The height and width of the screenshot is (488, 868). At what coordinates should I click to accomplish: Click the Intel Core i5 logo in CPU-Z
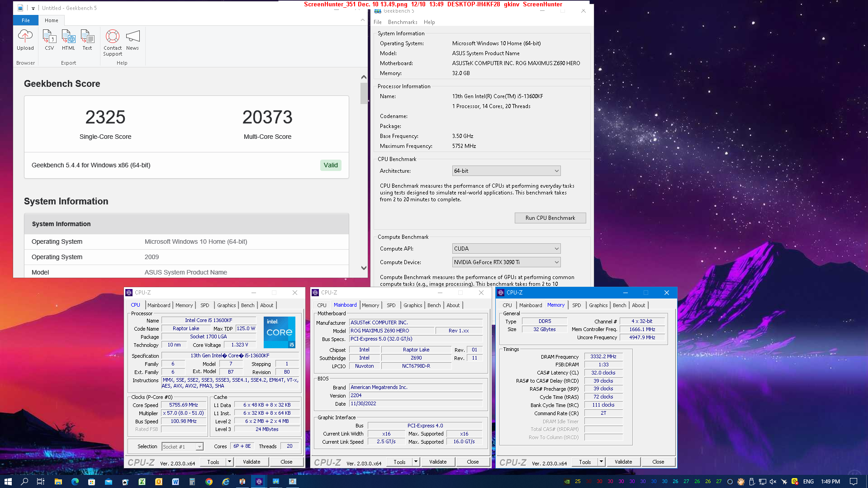coord(280,332)
